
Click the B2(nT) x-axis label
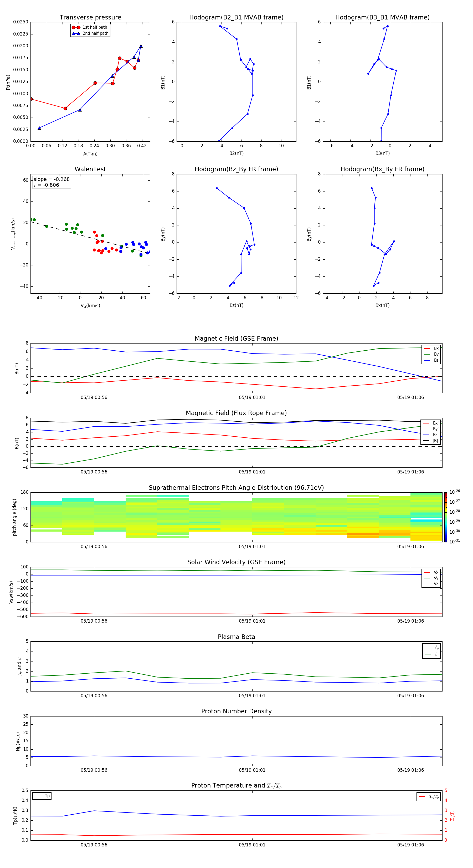point(236,153)
